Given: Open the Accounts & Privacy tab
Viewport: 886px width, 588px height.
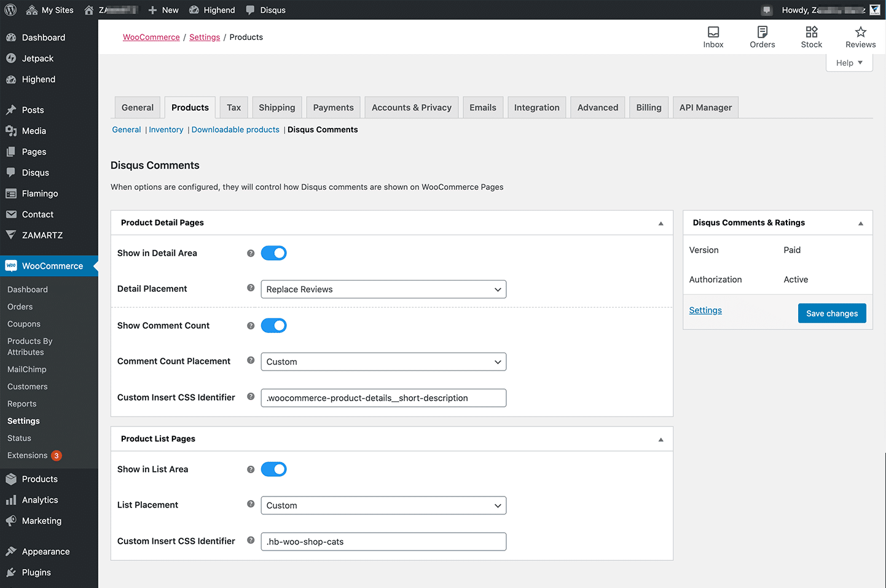Looking at the screenshot, I should coord(411,107).
